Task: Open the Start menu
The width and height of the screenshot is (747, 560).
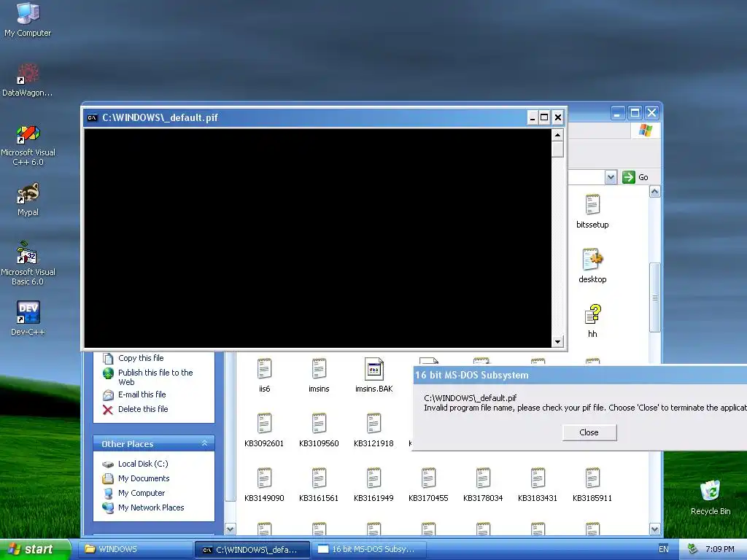Action: click(x=34, y=549)
